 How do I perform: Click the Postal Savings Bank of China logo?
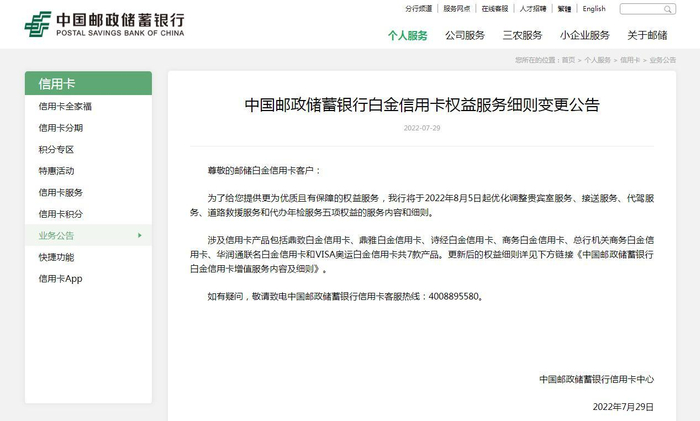coord(104,24)
